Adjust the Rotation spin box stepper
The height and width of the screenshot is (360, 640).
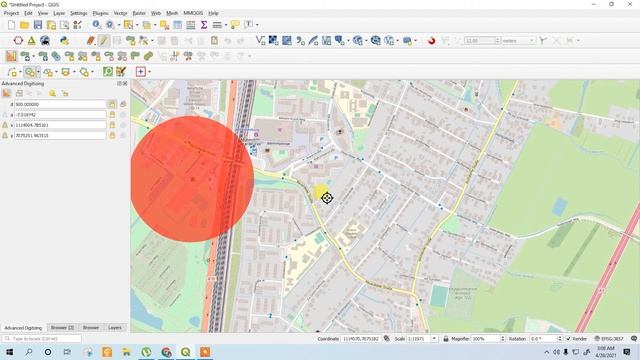560,339
